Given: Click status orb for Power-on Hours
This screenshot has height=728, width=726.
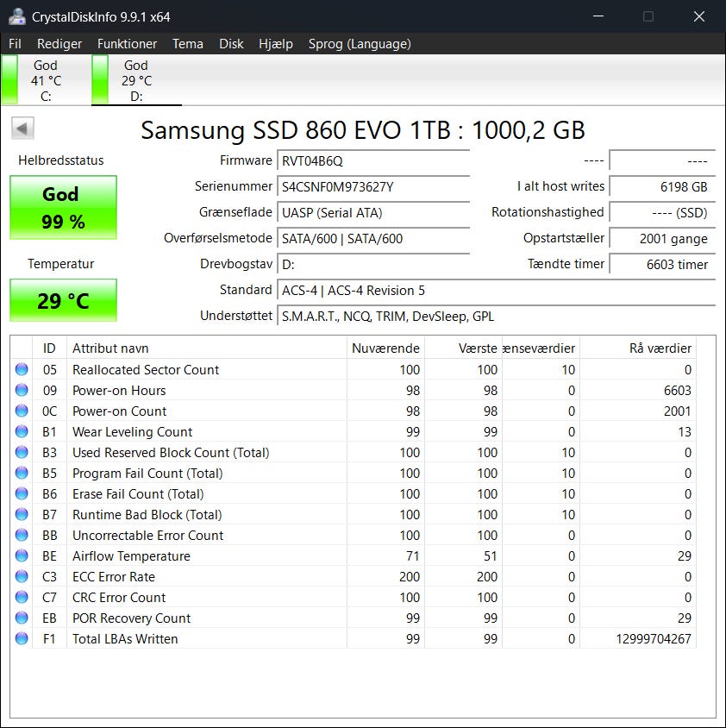Looking at the screenshot, I should pos(22,390).
